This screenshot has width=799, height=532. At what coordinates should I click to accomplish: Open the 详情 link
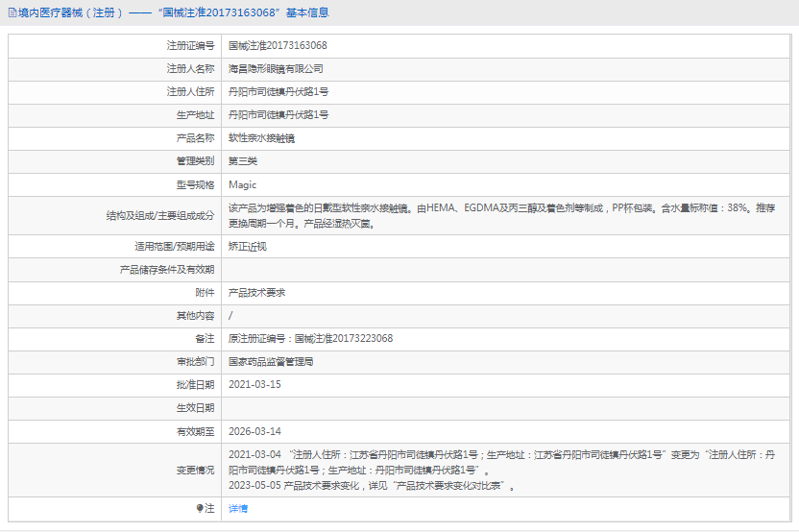click(x=238, y=509)
